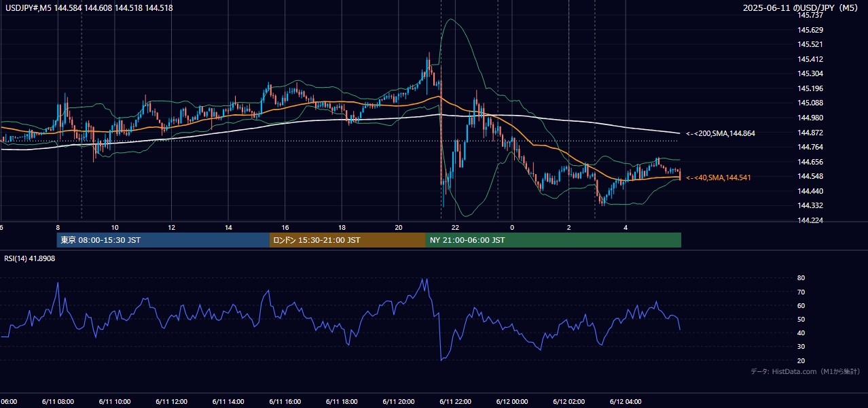This screenshot has width=868, height=408.
Task: Select the London 15:30-21:00 JST session bar
Action: point(348,240)
